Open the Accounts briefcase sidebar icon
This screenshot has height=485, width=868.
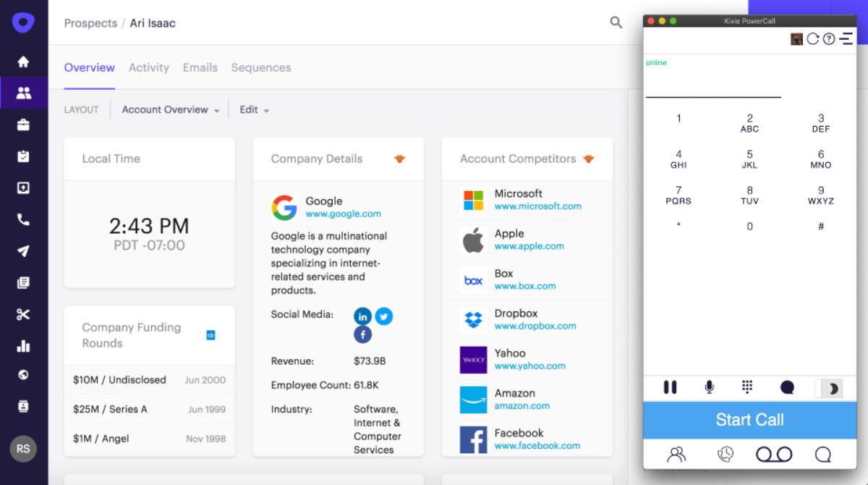pos(23,125)
